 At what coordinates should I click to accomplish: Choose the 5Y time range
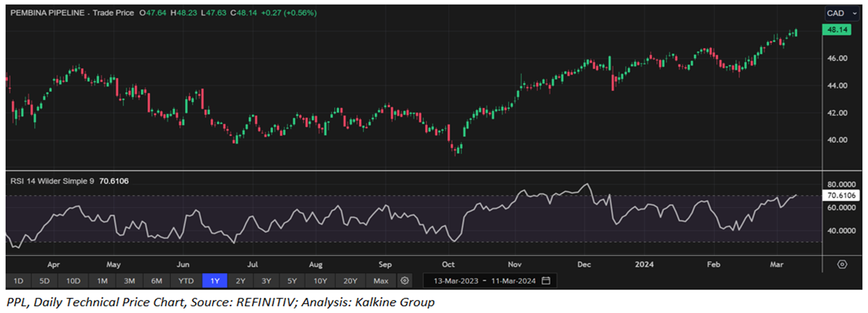292,281
